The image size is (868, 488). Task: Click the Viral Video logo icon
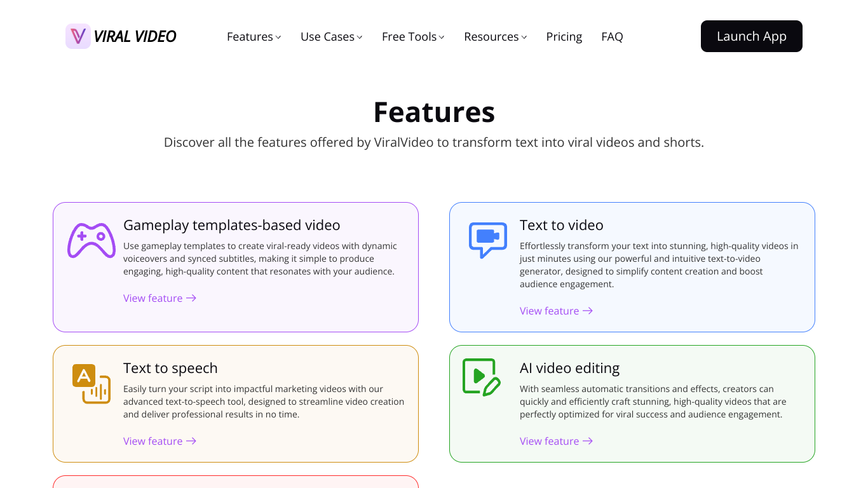click(x=78, y=36)
